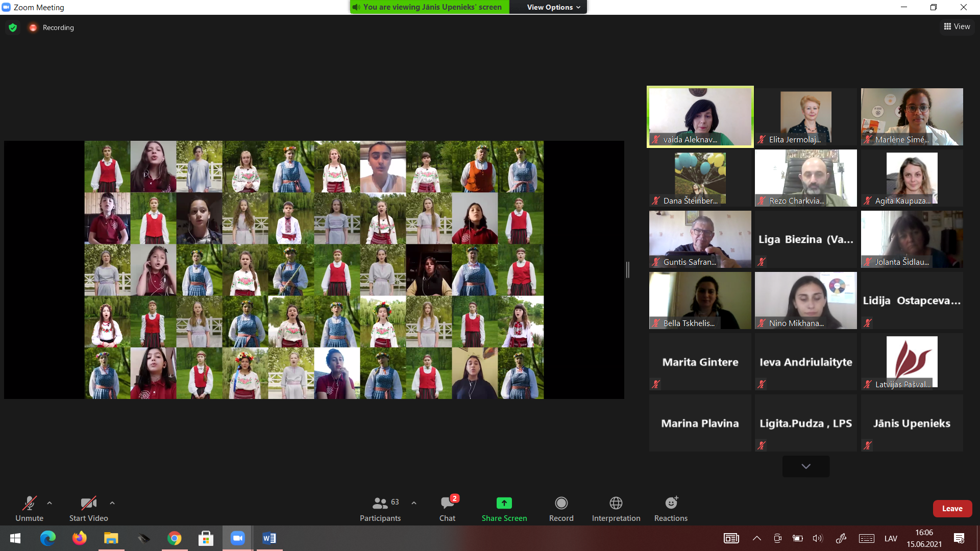Click the red Leave button

tap(952, 509)
